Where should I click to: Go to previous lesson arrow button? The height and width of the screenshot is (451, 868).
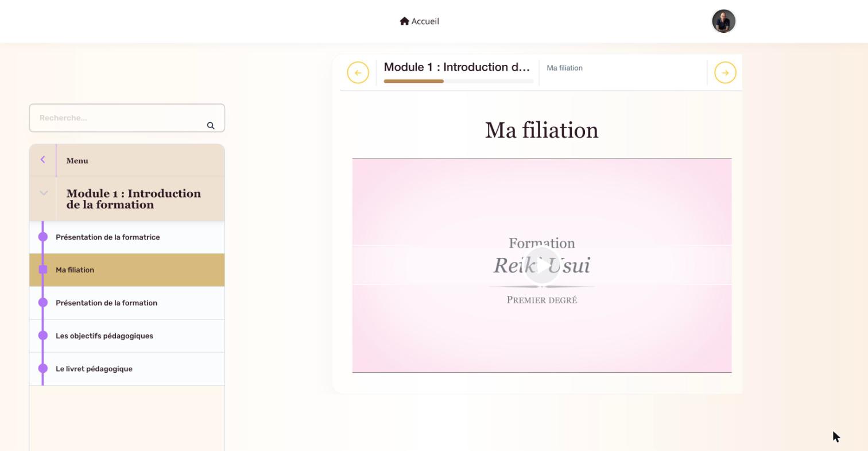[358, 72]
